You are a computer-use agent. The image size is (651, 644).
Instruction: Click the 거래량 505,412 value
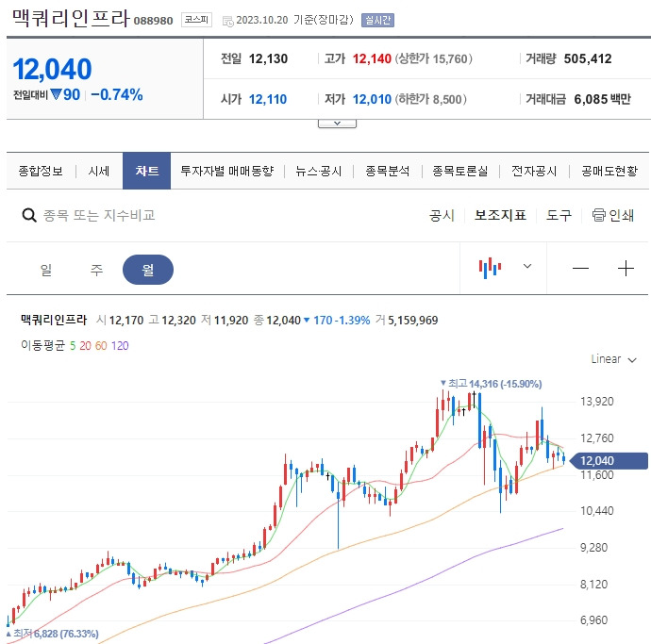588,58
